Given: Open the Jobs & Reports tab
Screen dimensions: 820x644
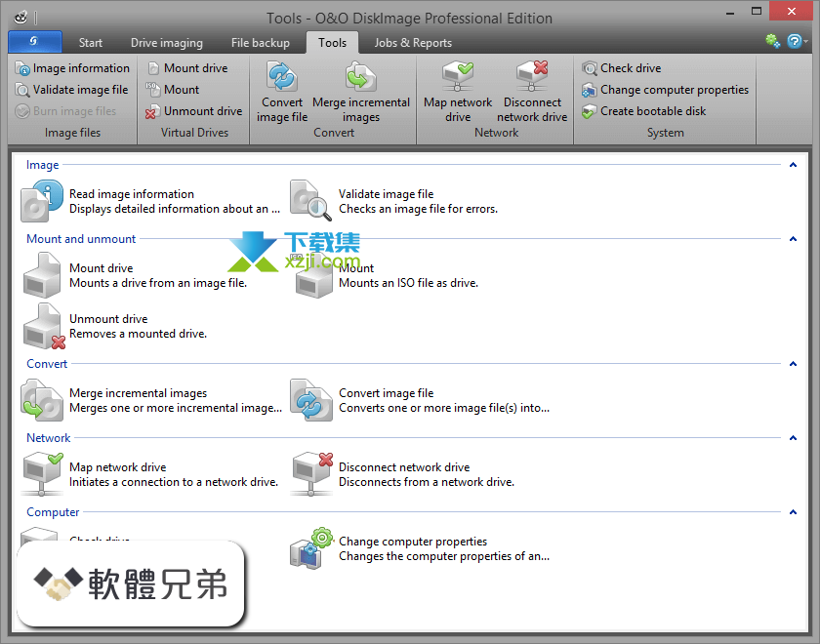Looking at the screenshot, I should [413, 43].
